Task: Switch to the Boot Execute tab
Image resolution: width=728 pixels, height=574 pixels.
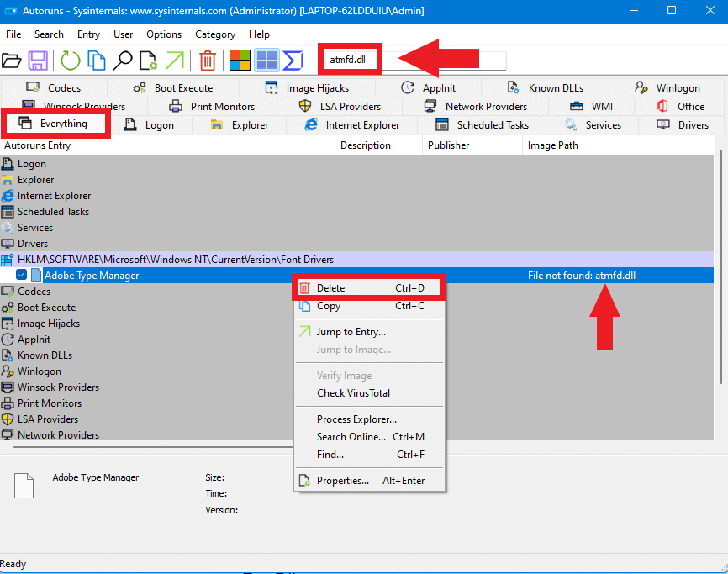Action: click(x=172, y=87)
